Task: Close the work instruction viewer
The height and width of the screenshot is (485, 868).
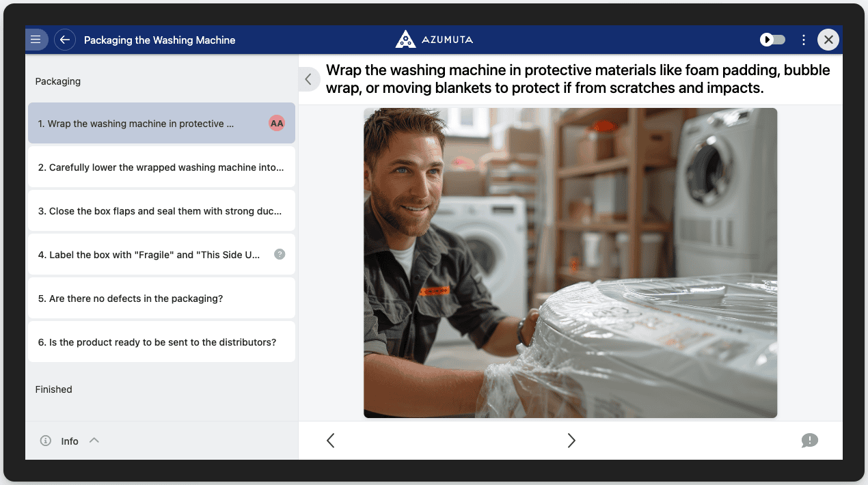Action: 828,40
